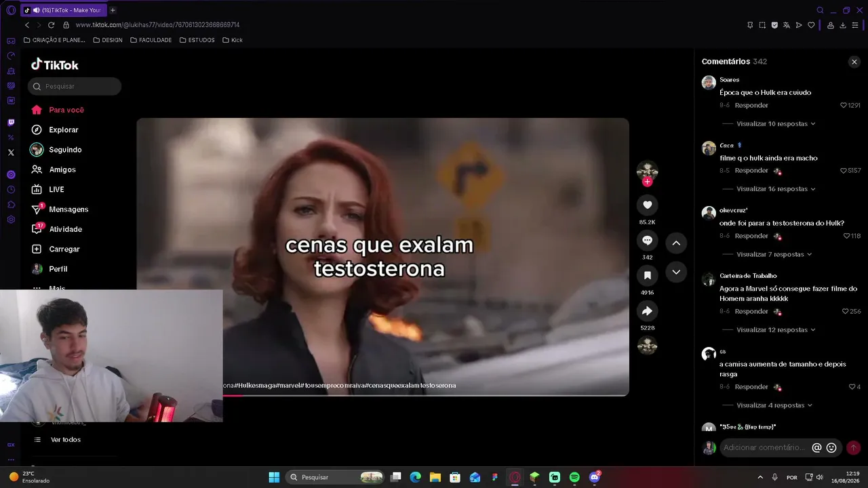
Task: Open the FACULDADE bookmarks folder
Action: click(x=151, y=40)
